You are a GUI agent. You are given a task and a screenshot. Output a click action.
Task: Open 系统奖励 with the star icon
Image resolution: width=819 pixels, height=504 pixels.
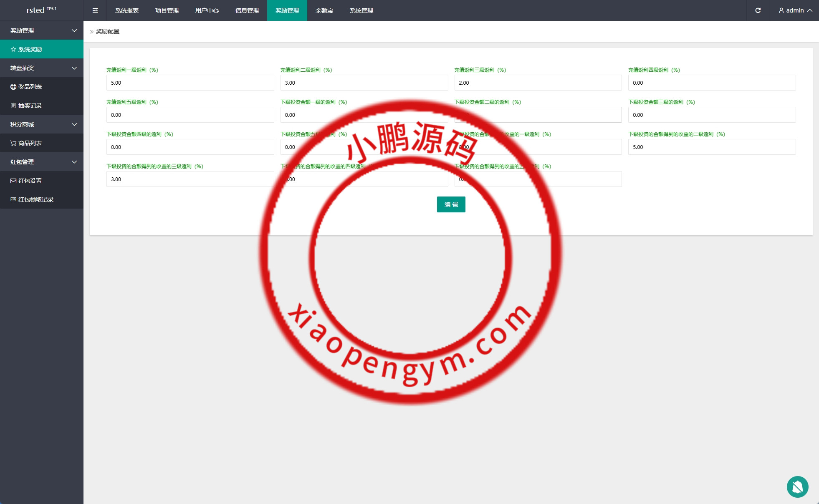[x=30, y=49]
